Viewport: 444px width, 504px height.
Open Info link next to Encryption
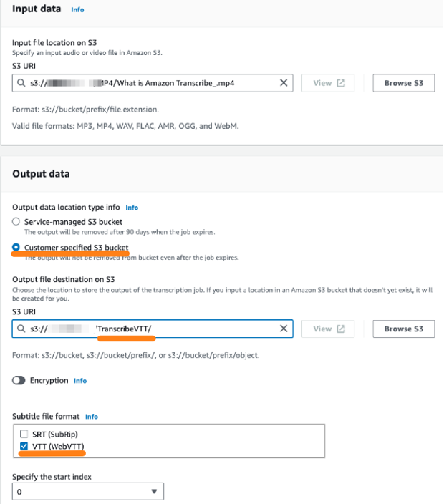click(80, 381)
